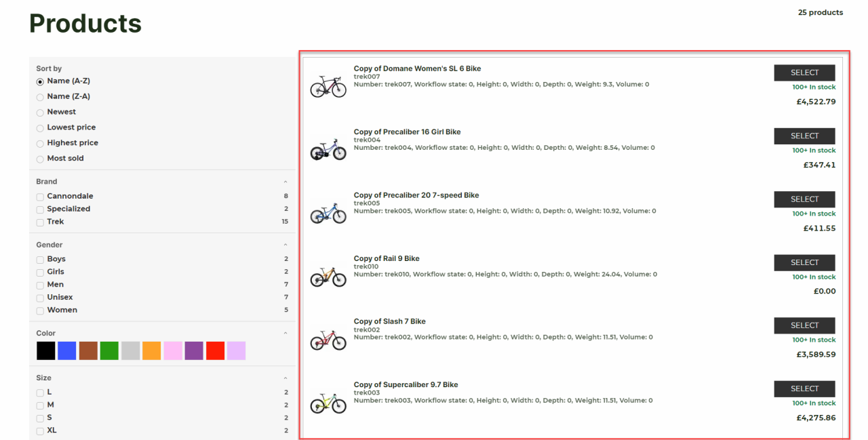
Task: Collapse the Size filter section
Action: 285,378
